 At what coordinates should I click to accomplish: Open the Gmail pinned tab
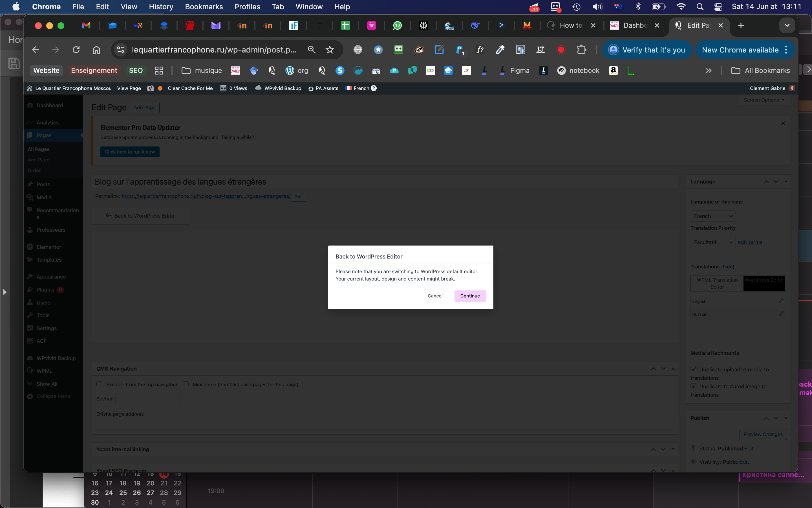point(86,25)
